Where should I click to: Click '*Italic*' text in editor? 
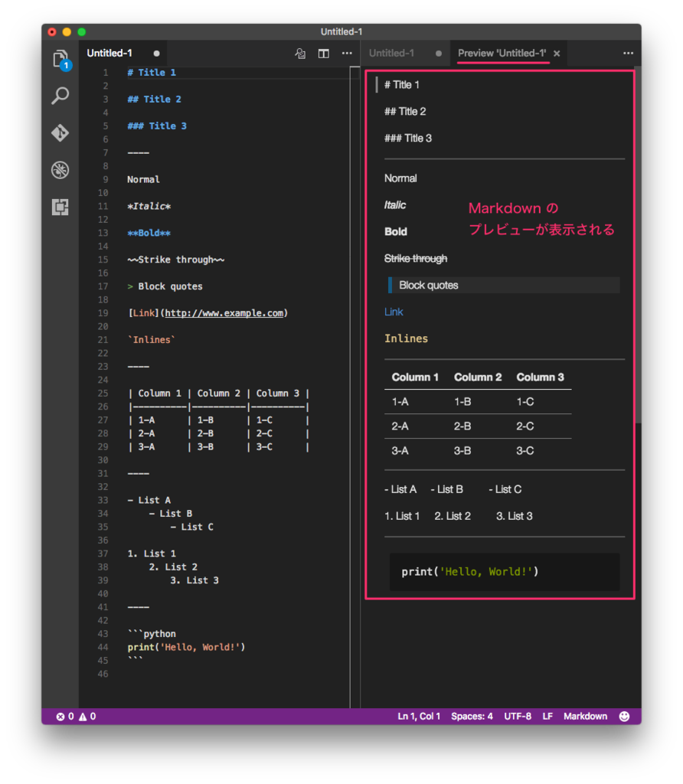[149, 206]
